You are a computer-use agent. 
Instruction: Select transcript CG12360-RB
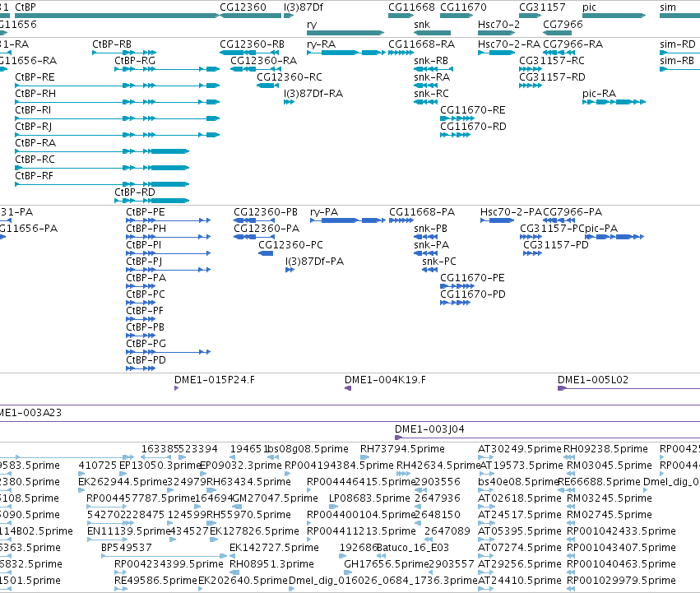click(250, 53)
